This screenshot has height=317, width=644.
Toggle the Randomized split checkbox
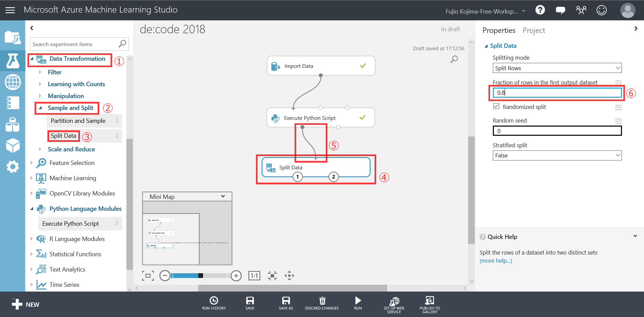tap(496, 106)
